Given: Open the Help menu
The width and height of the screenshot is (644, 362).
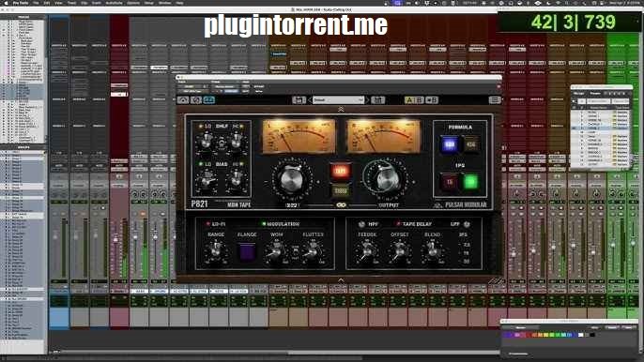Looking at the screenshot, I should click(179, 3).
